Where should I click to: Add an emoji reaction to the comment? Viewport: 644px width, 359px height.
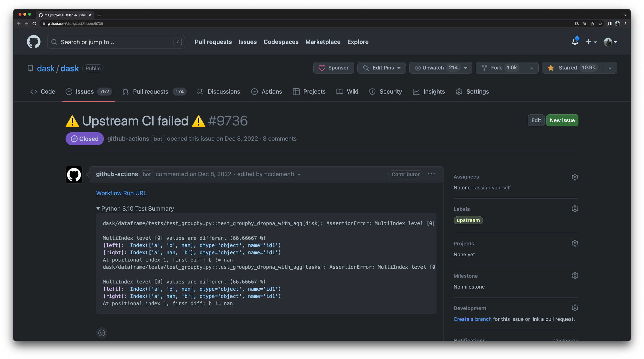pos(101,333)
